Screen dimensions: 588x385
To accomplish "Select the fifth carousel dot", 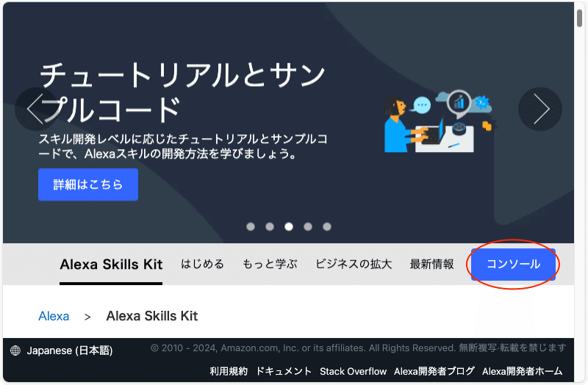I will (327, 226).
